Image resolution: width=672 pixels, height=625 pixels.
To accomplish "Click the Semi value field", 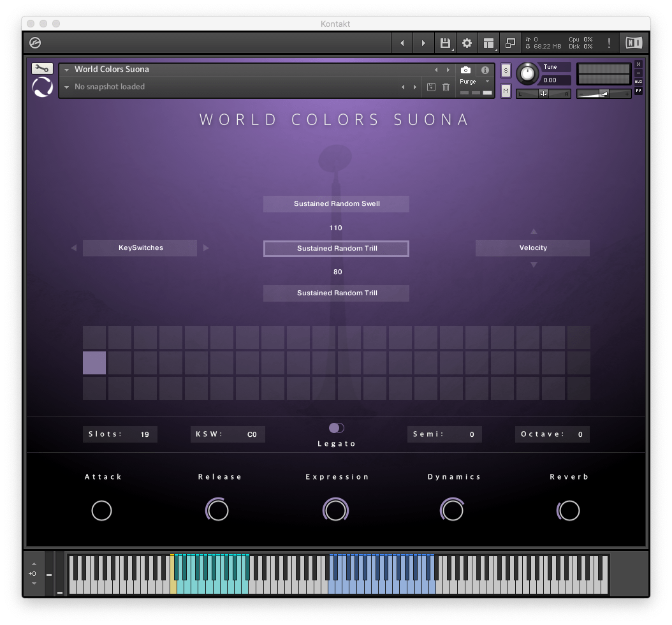I will [444, 434].
